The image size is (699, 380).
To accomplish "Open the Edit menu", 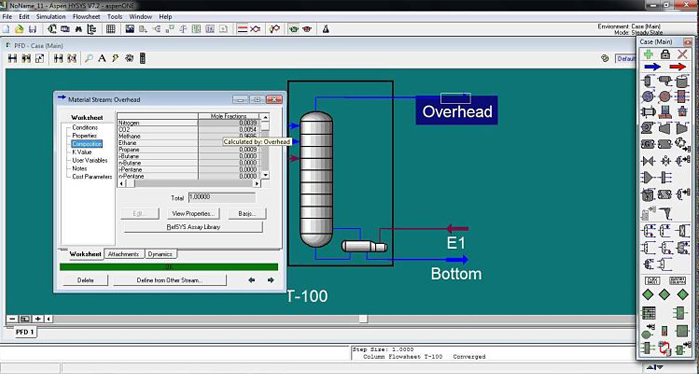I will click(x=24, y=17).
